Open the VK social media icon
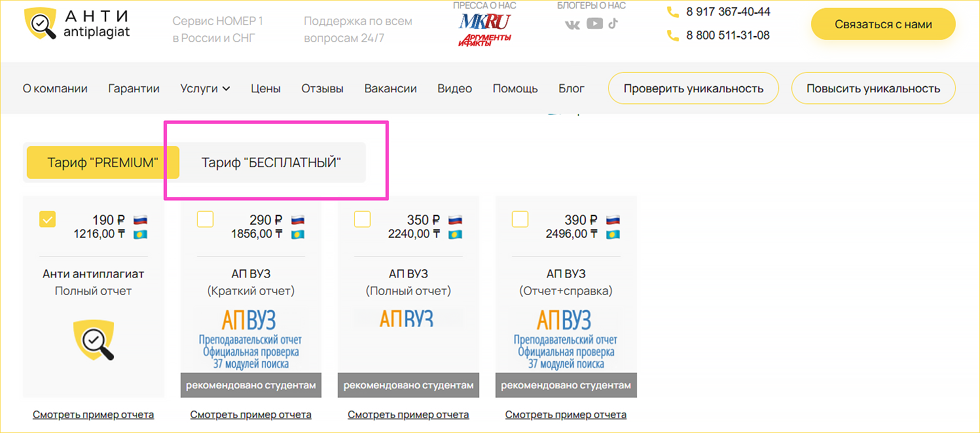Screen dimensions: 980x433 click(x=573, y=24)
